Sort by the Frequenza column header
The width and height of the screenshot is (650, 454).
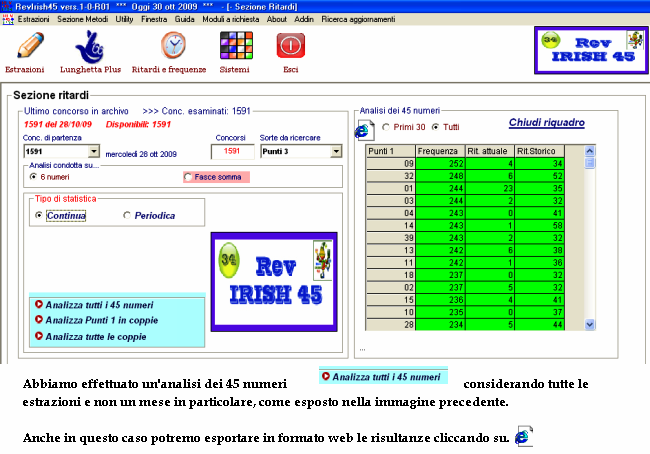pyautogui.click(x=440, y=151)
